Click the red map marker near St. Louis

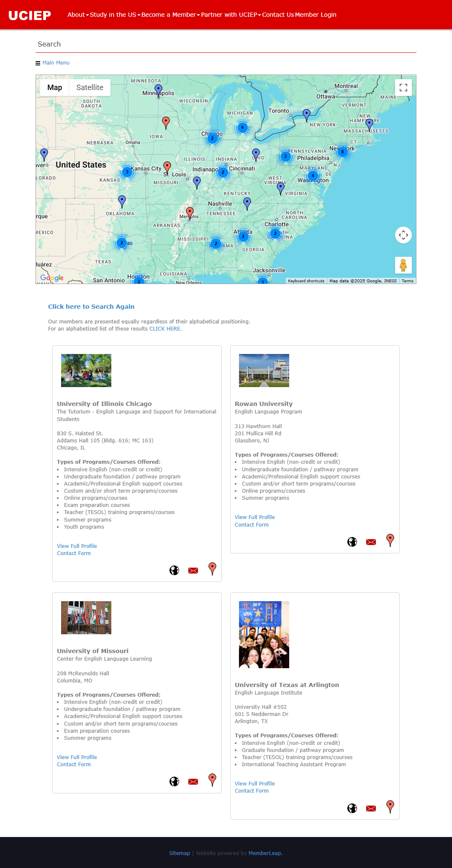click(167, 167)
